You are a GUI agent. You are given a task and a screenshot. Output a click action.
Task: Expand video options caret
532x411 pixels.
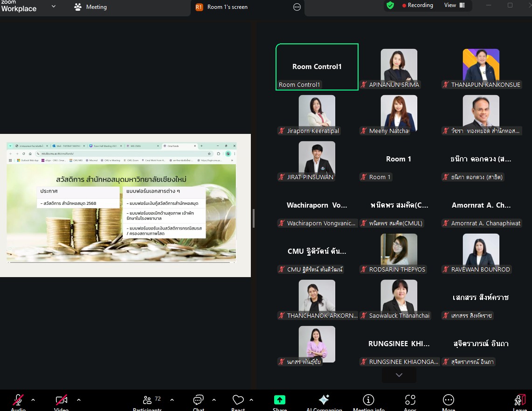[79, 400]
